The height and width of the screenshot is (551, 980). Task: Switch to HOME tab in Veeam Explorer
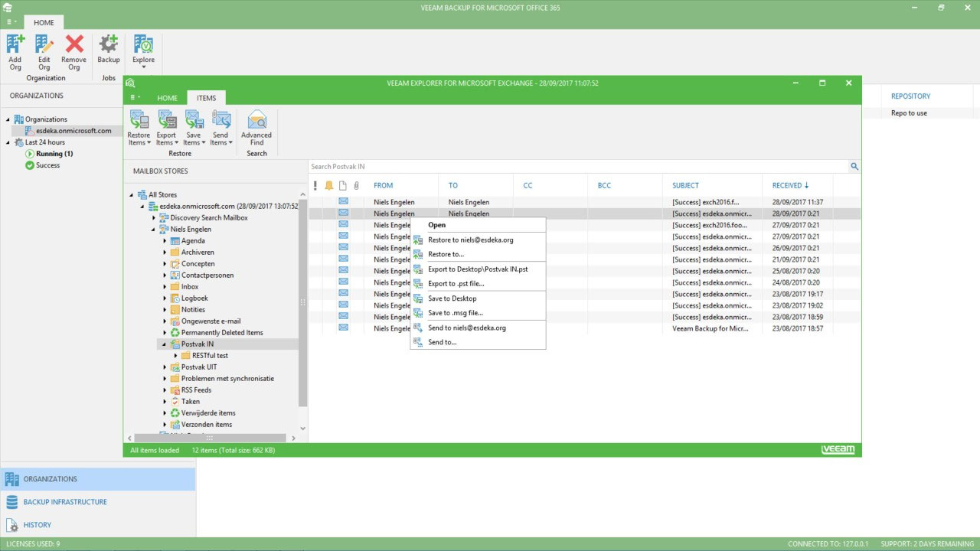tap(167, 98)
